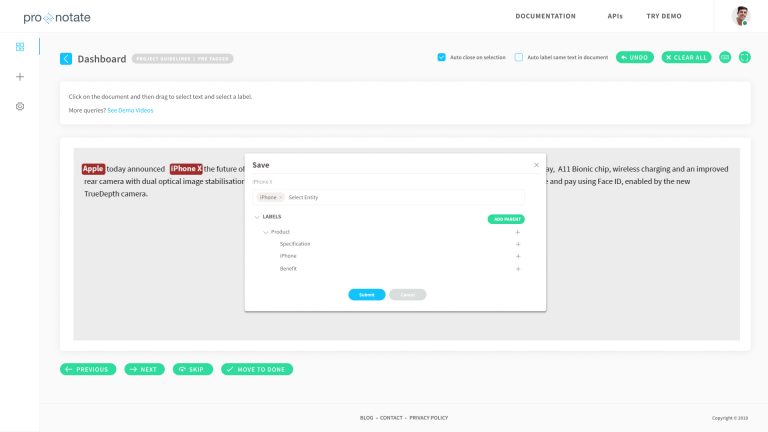Click the word TrueDepth camera in document
The image size is (768, 432).
[115, 194]
